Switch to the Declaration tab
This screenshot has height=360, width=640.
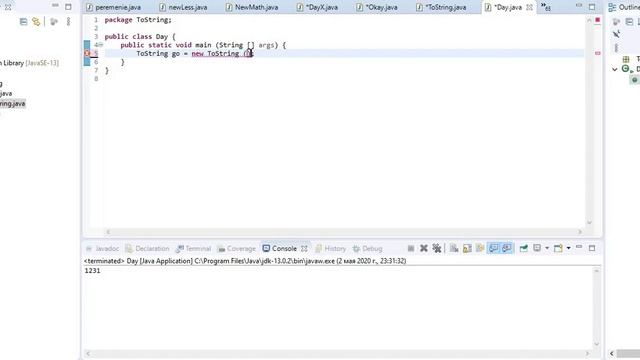coord(147,248)
